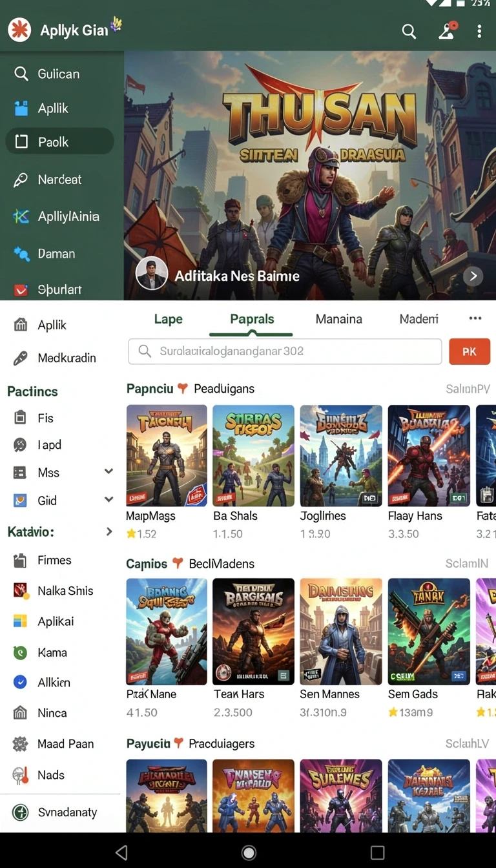Open the Kama green circle icon
496x868 pixels.
21,652
